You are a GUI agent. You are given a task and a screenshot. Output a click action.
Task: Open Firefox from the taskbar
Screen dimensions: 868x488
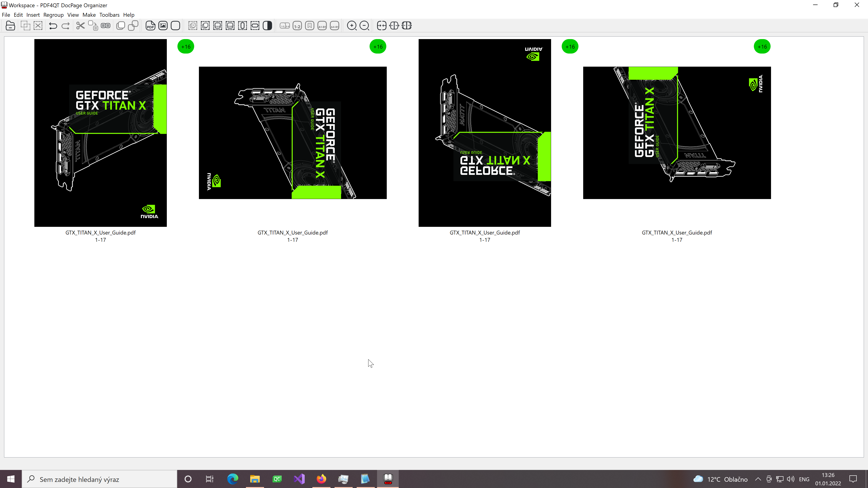321,479
